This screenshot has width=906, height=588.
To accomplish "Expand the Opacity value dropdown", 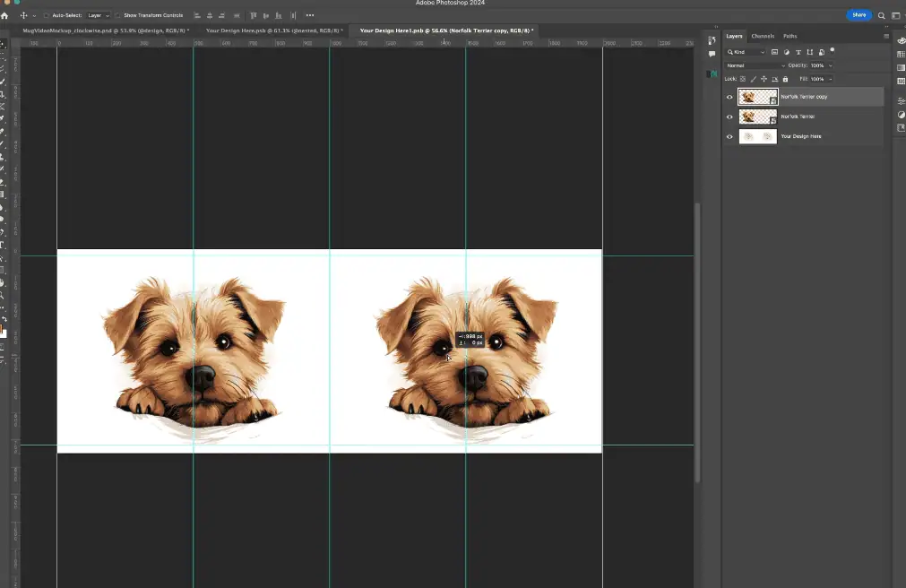I will (830, 65).
